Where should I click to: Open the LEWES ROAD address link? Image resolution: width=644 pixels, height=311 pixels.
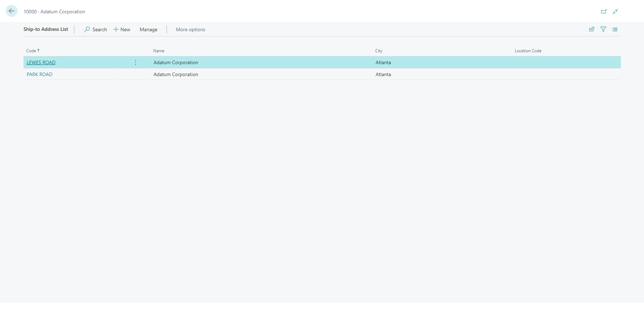click(x=41, y=62)
